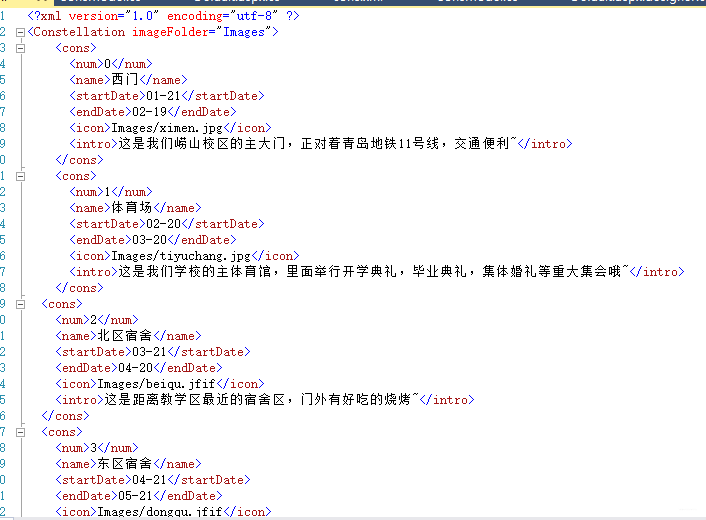Collapse the cons block containing num 1
The image size is (706, 520).
20,176
